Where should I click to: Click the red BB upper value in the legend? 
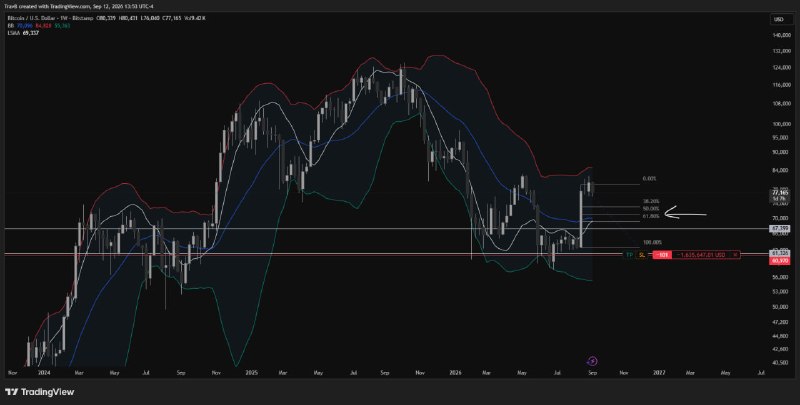(42, 25)
